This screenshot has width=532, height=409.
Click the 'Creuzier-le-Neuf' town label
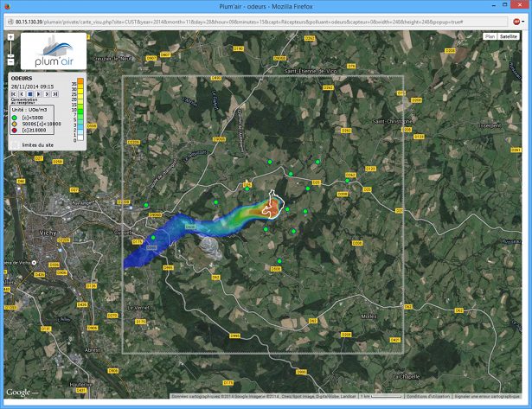[112, 59]
